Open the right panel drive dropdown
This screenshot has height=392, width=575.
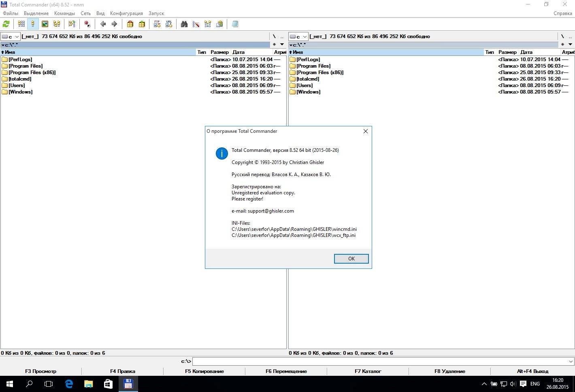pos(298,36)
